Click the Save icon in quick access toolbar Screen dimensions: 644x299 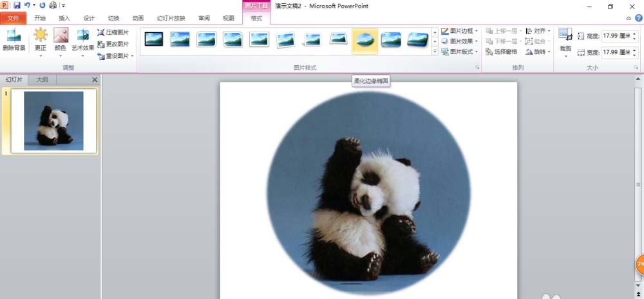pyautogui.click(x=17, y=5)
